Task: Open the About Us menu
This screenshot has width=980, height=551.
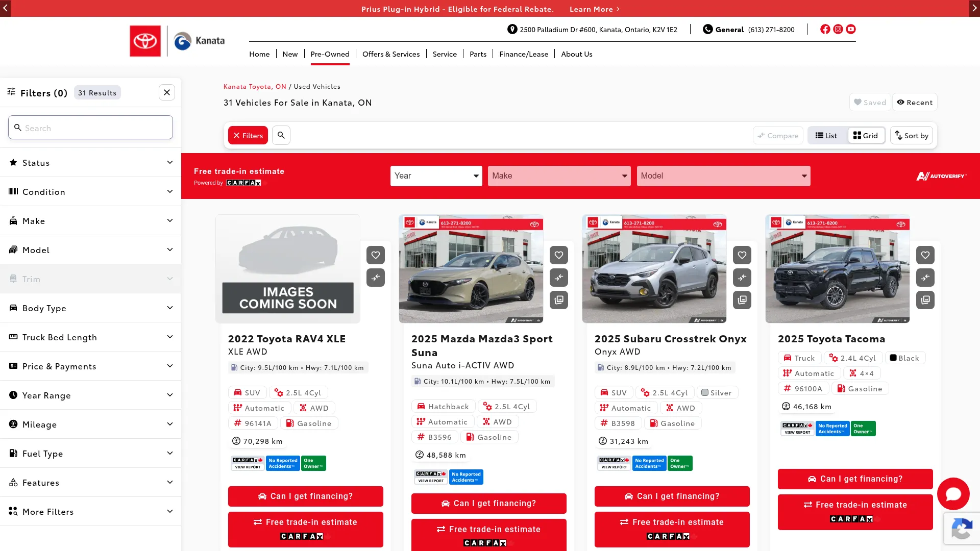Action: point(577,54)
